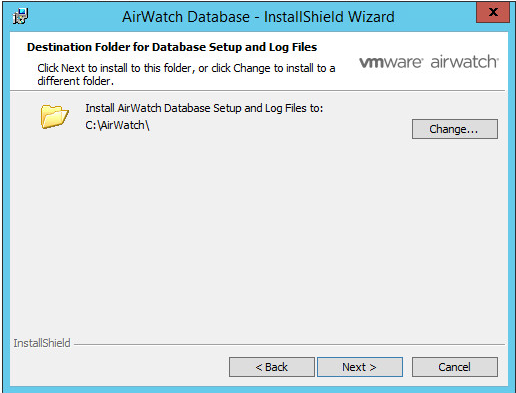Click the 'AirWatch Database - InstallShield Wizard' title text
Viewport: 516px width, 393px height.
[258, 17]
